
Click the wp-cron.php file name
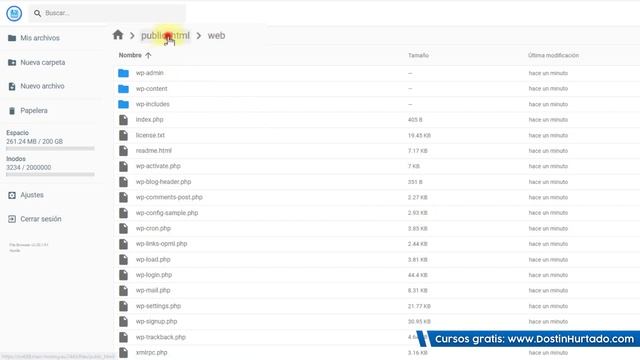point(153,228)
